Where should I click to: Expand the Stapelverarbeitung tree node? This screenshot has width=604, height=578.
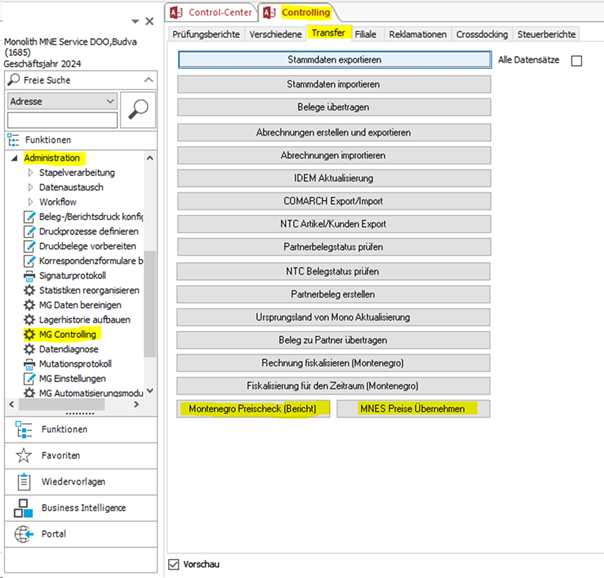pos(31,173)
